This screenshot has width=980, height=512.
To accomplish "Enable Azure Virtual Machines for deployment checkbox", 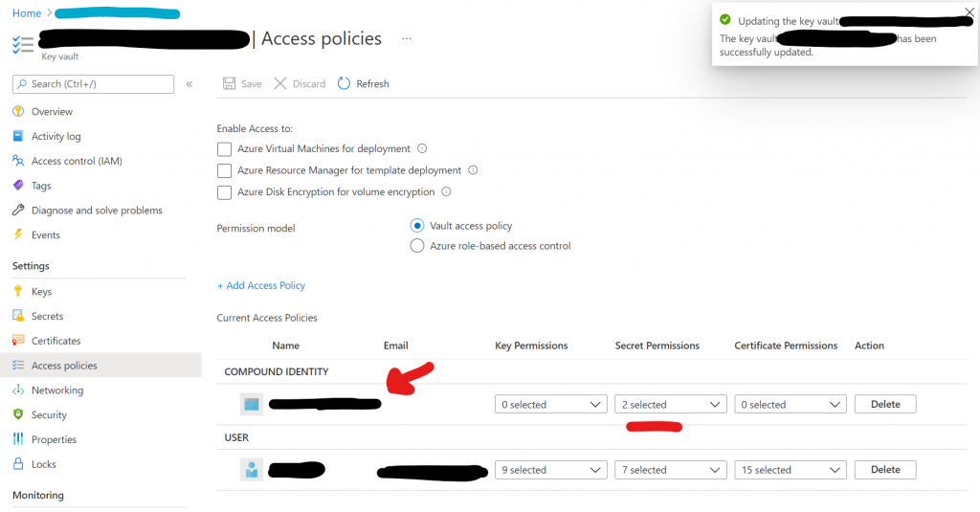I will 224,148.
